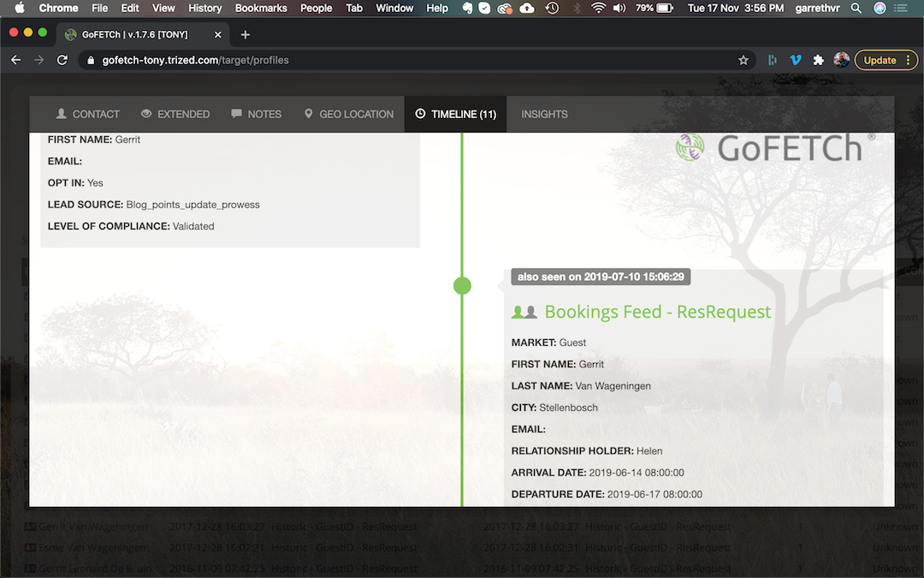Viewport: 924px width, 578px height.
Task: Reload the page
Action: tap(62, 60)
